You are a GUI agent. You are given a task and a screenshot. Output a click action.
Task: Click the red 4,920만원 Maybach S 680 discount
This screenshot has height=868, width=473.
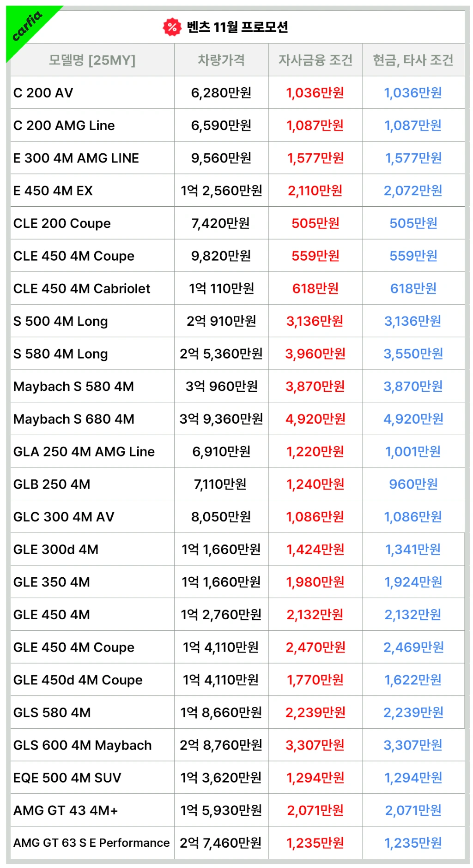tap(315, 419)
